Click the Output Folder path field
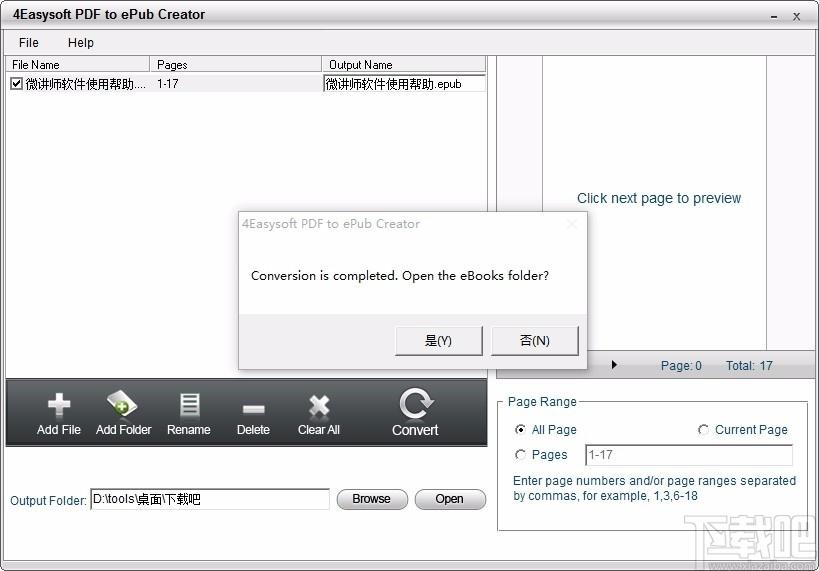This screenshot has height=571, width=819. (x=210, y=499)
